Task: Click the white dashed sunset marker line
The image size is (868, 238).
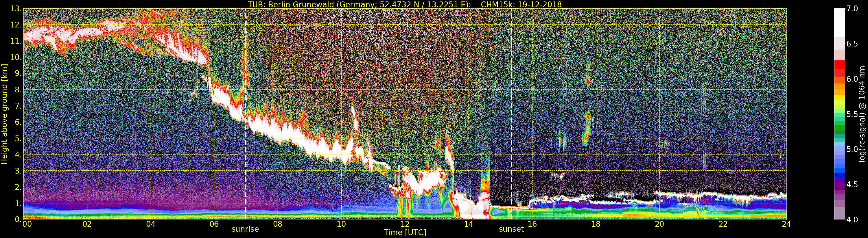Action: [x=511, y=114]
